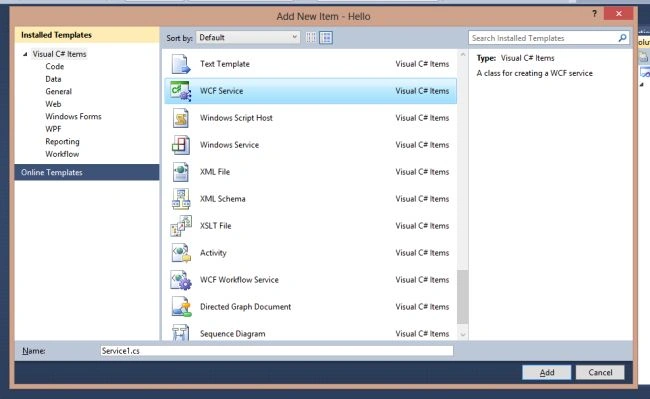Select the Data category
650x399 pixels.
(53, 79)
